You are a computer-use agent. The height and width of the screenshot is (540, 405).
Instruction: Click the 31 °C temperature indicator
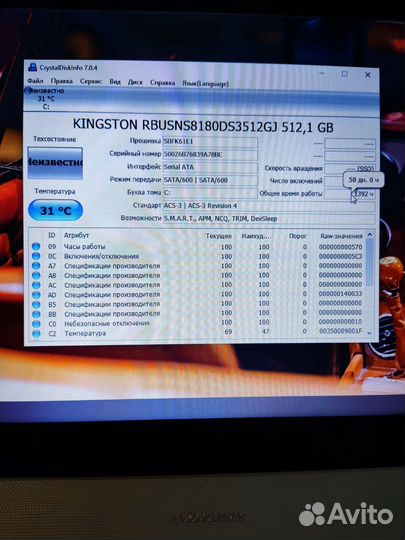(x=55, y=210)
